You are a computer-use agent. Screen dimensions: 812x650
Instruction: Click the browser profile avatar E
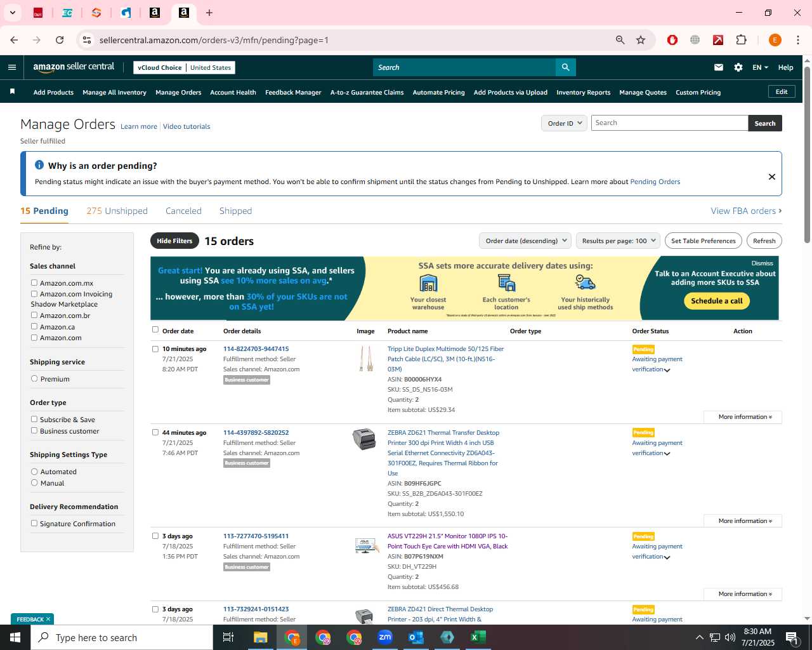[x=775, y=40]
